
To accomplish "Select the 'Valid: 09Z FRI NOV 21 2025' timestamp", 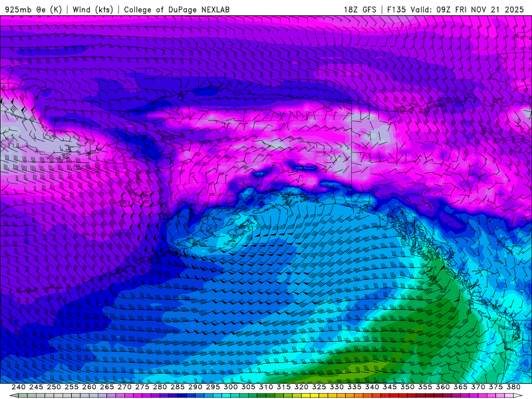I will tap(467, 9).
